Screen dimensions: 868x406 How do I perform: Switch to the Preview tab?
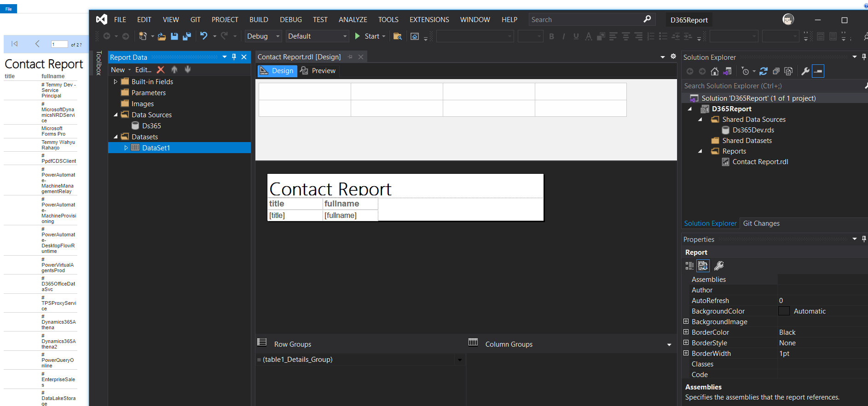(318, 71)
